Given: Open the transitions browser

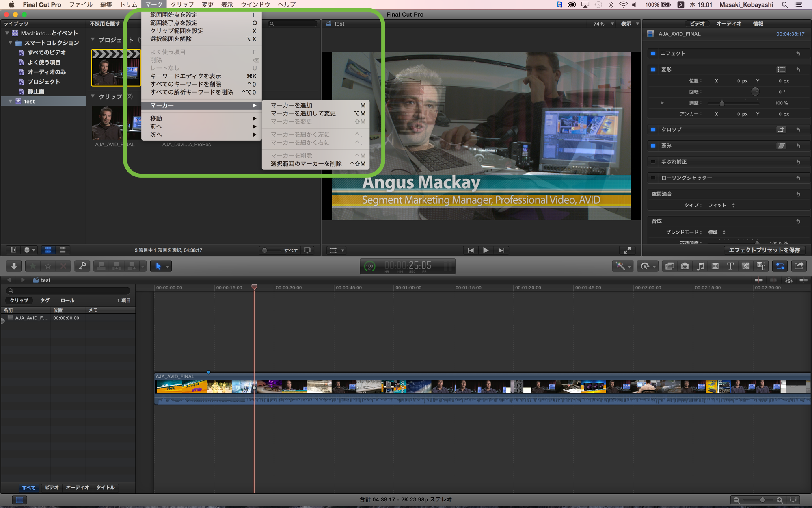Looking at the screenshot, I should [715, 266].
